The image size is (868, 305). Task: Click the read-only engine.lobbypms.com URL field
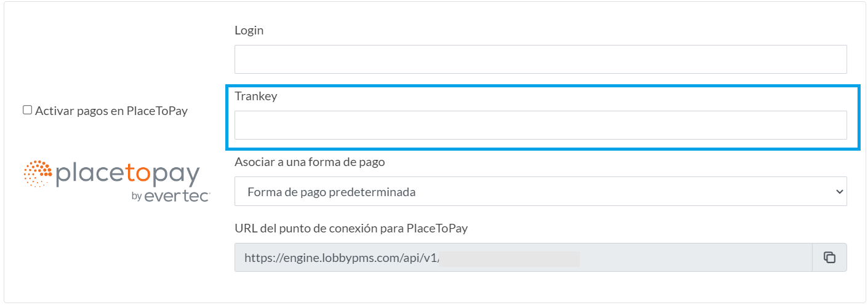click(x=523, y=257)
